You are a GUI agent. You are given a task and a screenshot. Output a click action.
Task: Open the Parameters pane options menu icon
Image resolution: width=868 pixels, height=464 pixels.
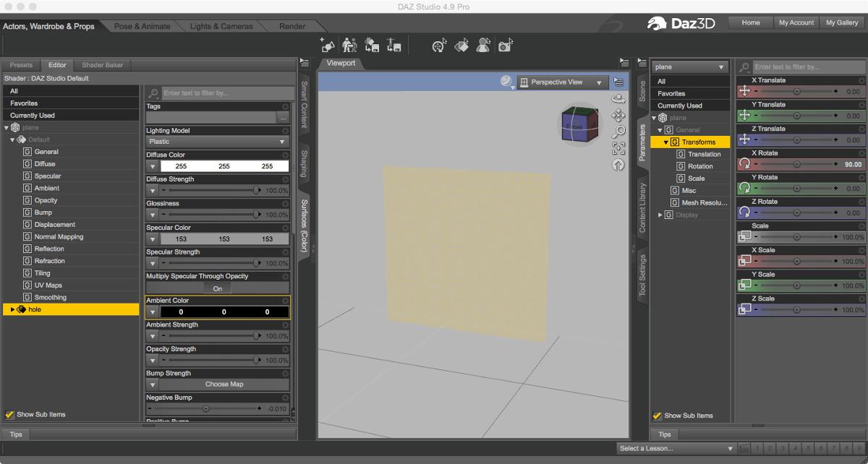(641, 64)
